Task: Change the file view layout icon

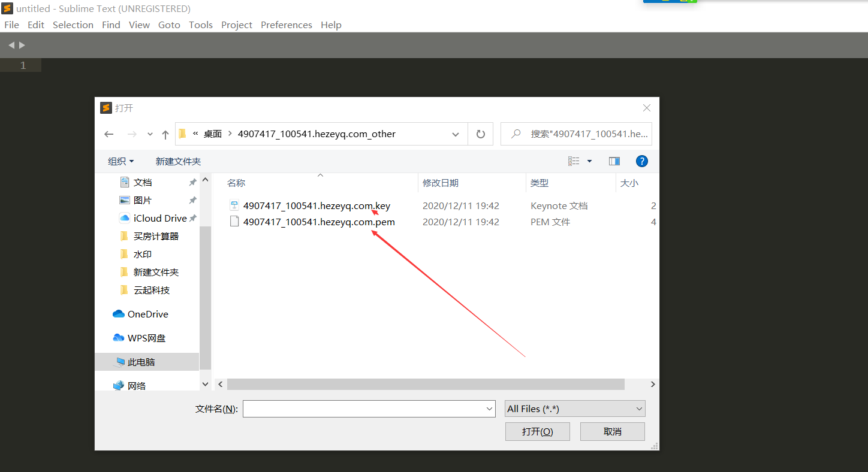Action: 574,161
